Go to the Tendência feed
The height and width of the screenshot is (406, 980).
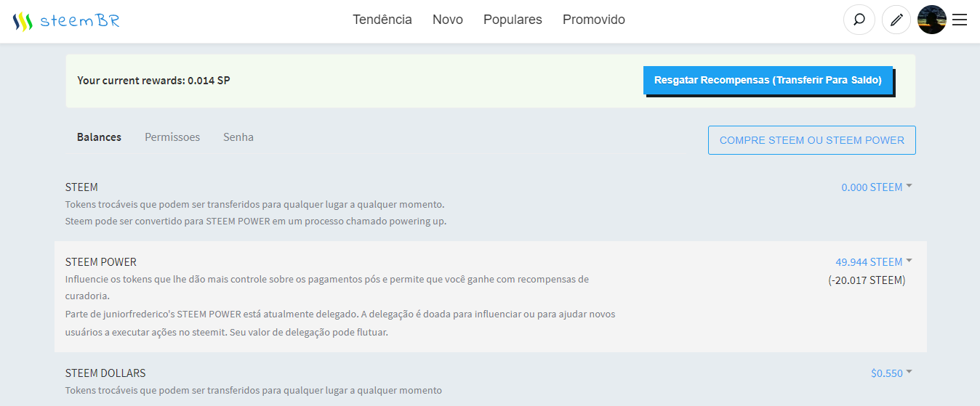click(x=382, y=20)
